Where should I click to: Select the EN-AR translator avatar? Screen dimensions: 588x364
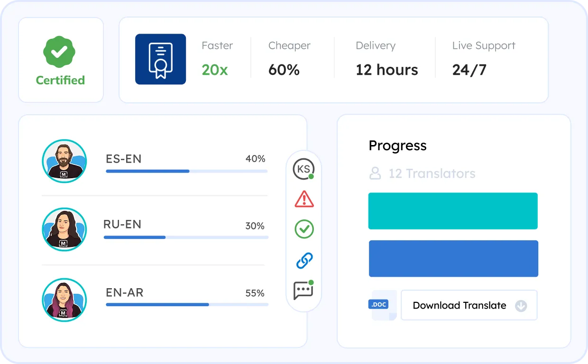pos(64,300)
